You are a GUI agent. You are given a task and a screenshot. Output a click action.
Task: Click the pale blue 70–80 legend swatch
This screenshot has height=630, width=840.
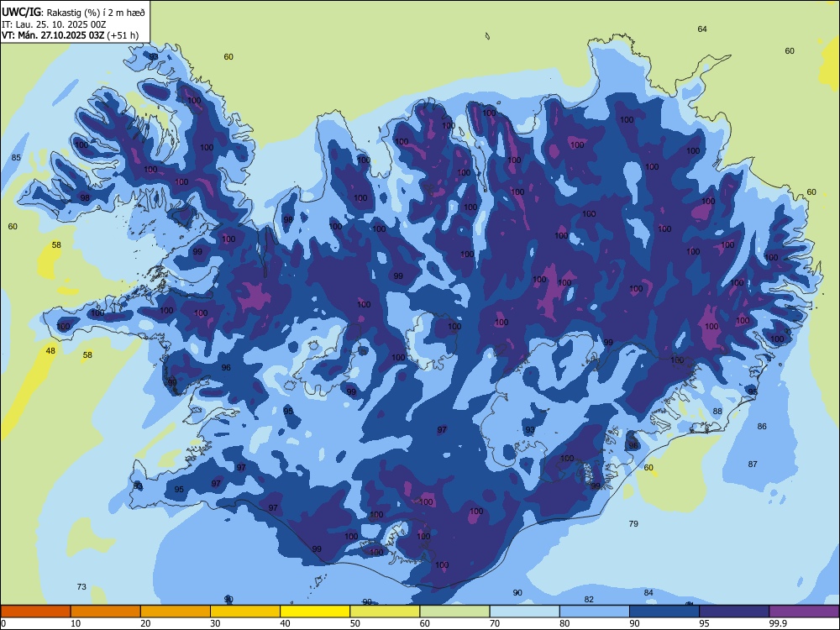click(524, 612)
